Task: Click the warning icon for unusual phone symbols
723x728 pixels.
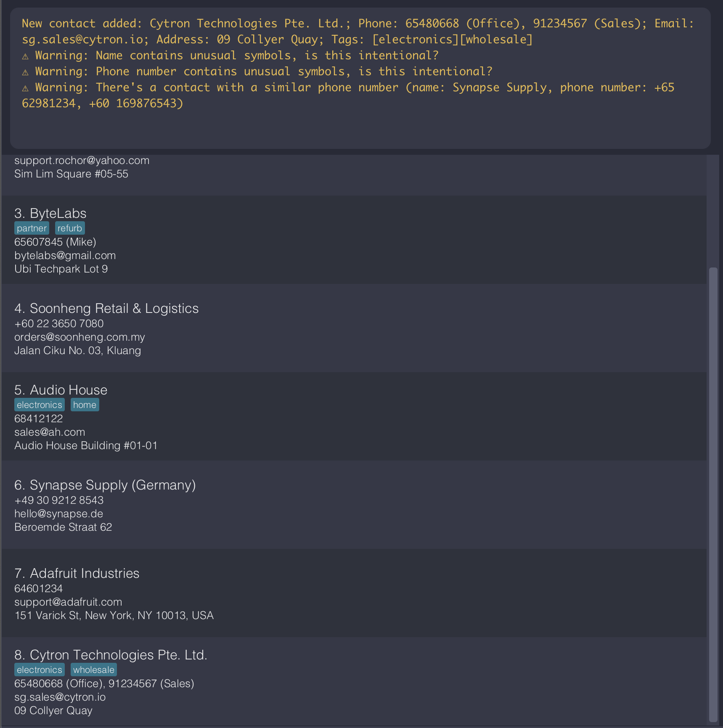Action: point(25,72)
